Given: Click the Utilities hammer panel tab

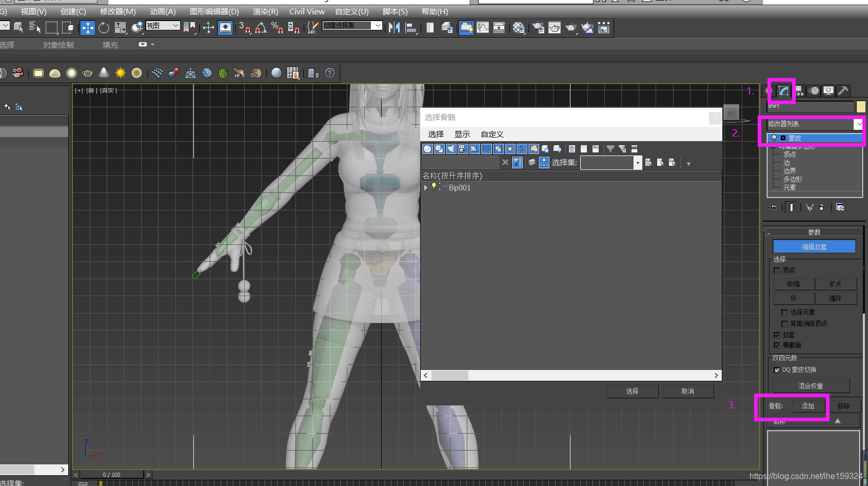Looking at the screenshot, I should [843, 91].
